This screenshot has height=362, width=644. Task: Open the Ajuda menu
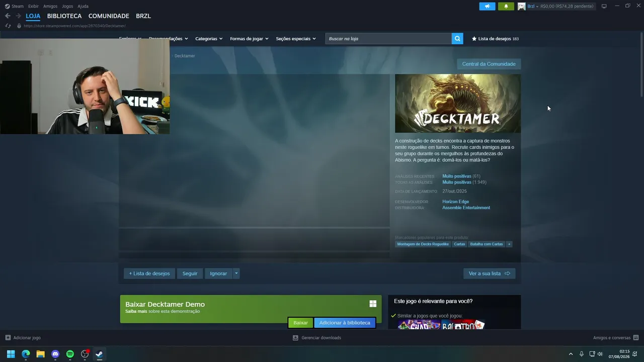click(83, 6)
